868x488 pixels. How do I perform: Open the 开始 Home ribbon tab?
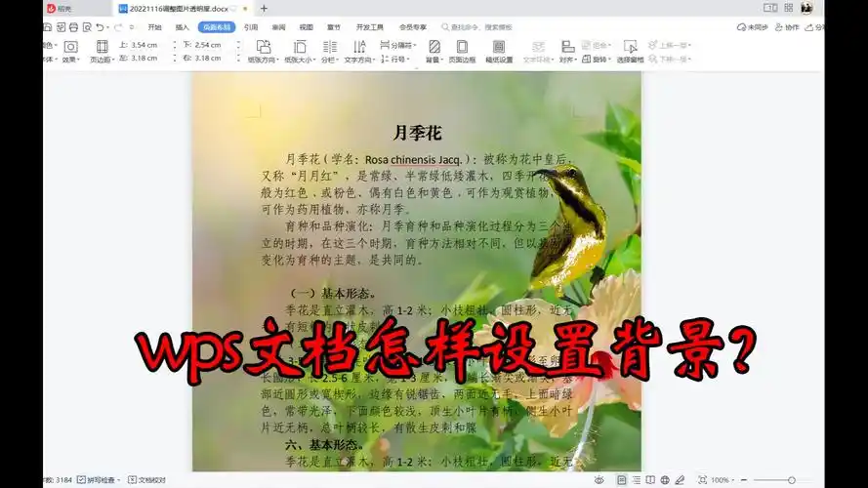tap(154, 27)
